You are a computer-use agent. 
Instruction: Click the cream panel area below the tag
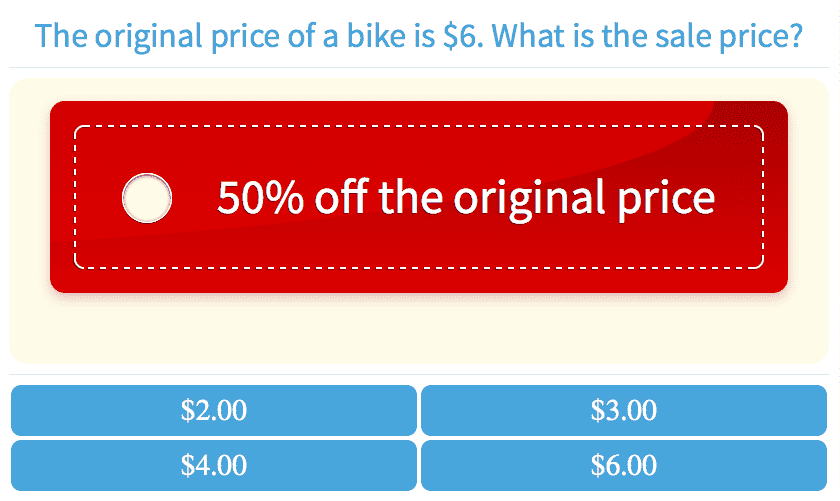[x=419, y=330]
